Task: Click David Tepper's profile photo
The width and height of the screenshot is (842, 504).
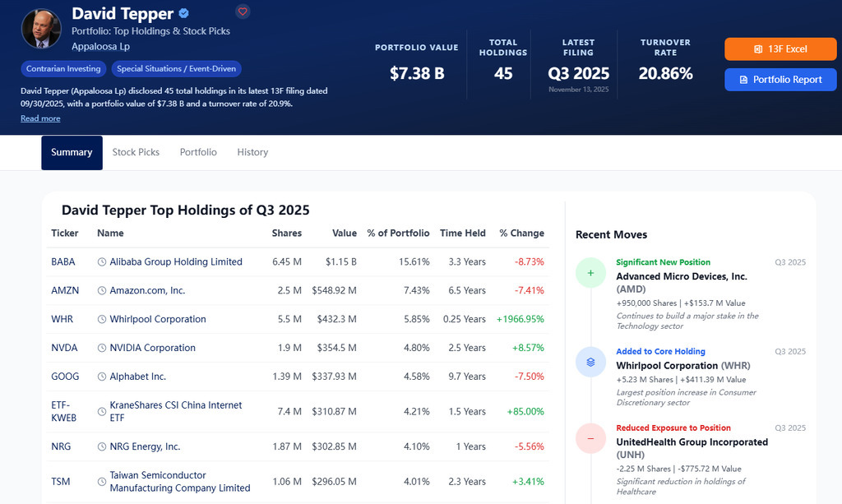Action: pos(41,29)
